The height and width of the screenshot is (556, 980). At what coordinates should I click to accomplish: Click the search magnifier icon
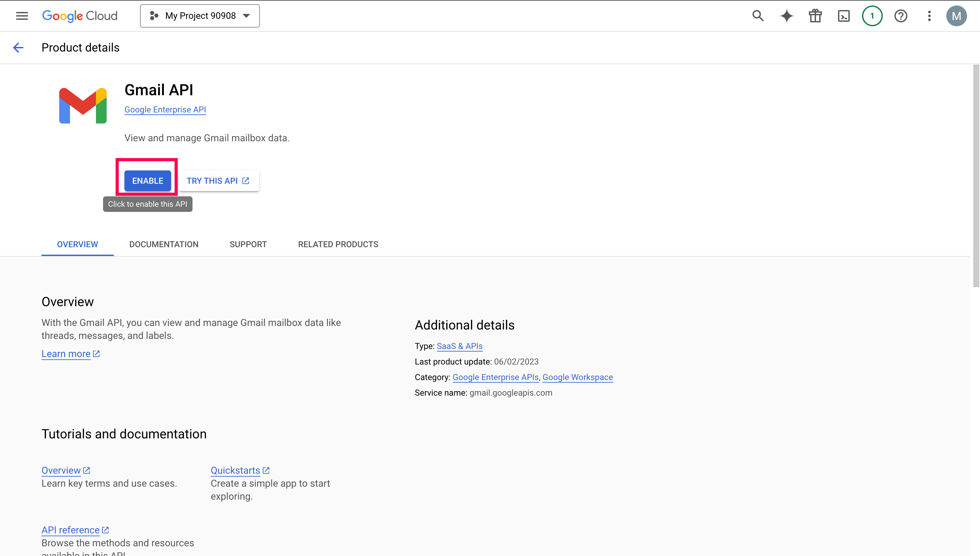pos(758,16)
